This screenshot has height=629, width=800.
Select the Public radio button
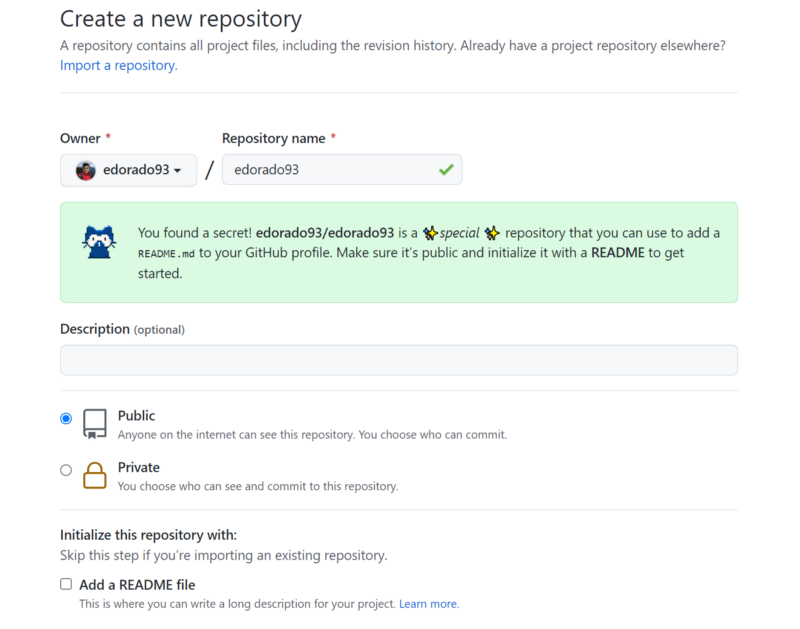pos(65,417)
